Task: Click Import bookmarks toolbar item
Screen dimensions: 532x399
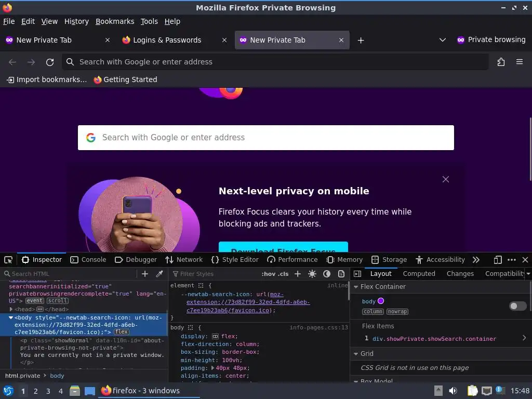Action: coord(47,79)
